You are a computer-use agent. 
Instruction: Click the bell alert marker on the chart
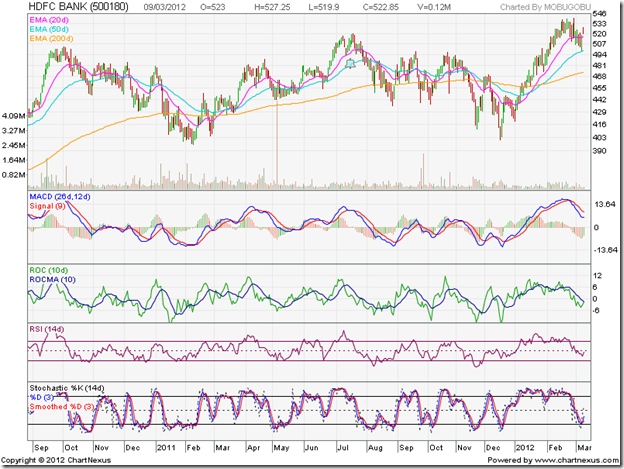350,63
